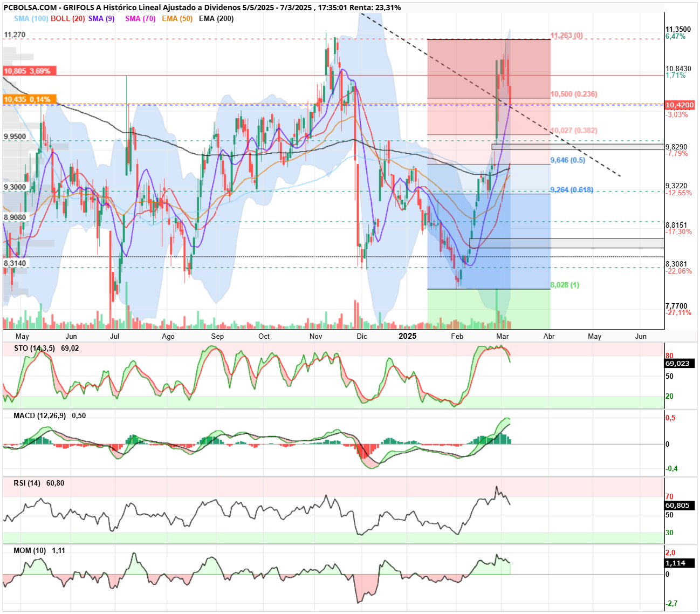Click the Mar month on time axis
700x614 pixels.
point(502,336)
